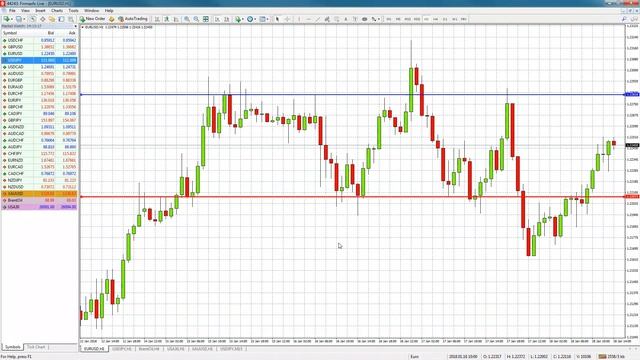The height and width of the screenshot is (360, 640).
Task: Switch timeframe to D1
Action: (x=445, y=19)
